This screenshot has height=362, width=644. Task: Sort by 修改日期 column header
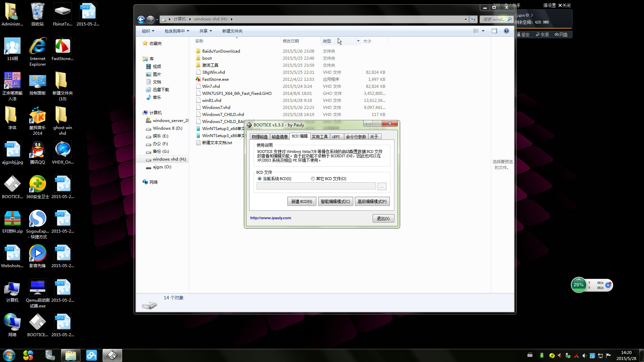tap(290, 41)
